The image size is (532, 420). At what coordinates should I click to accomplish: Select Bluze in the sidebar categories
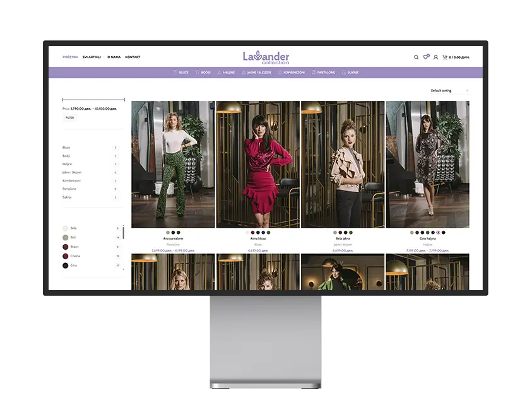(66, 148)
